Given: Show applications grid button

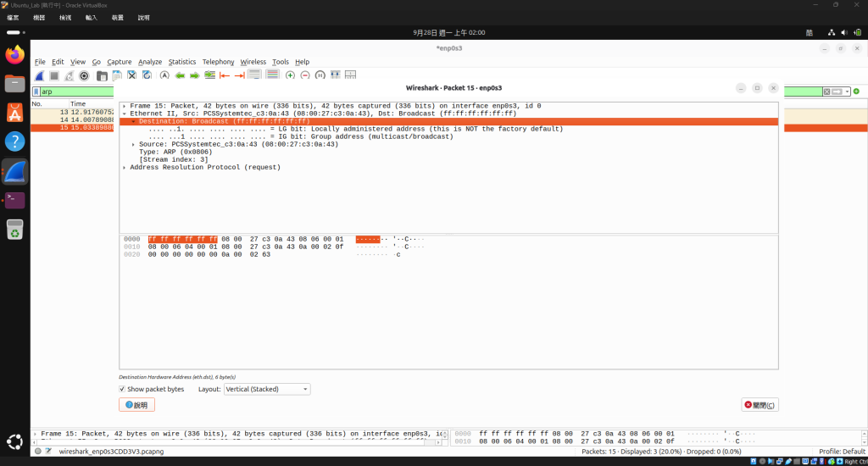Looking at the screenshot, I should pos(15,441).
